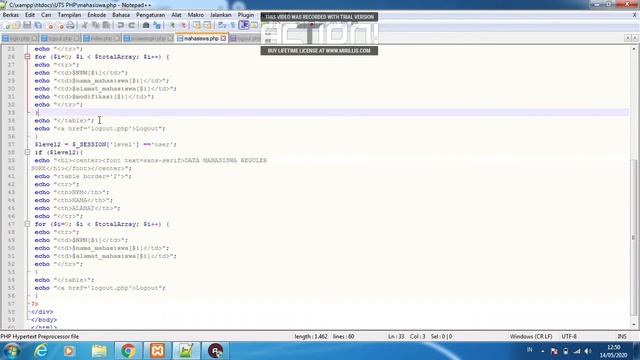Click the volume speaker tray icon
Viewport: 640px width, 360px height.
point(588,351)
